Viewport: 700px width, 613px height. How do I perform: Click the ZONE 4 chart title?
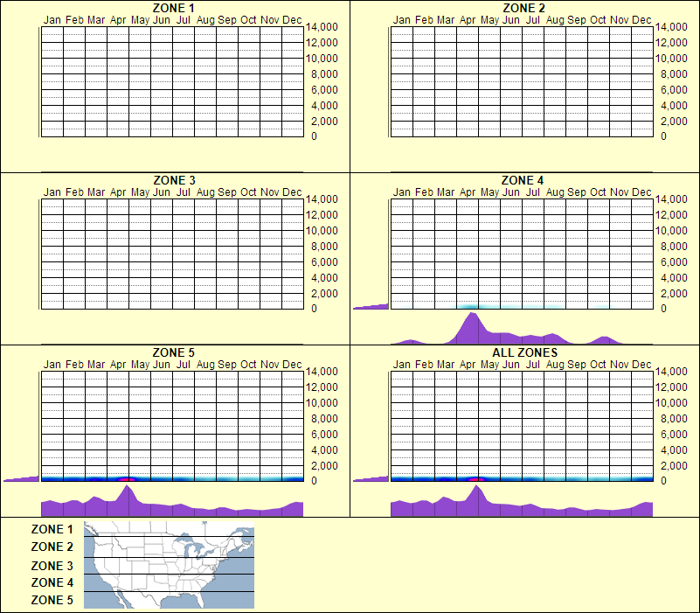[x=523, y=180]
